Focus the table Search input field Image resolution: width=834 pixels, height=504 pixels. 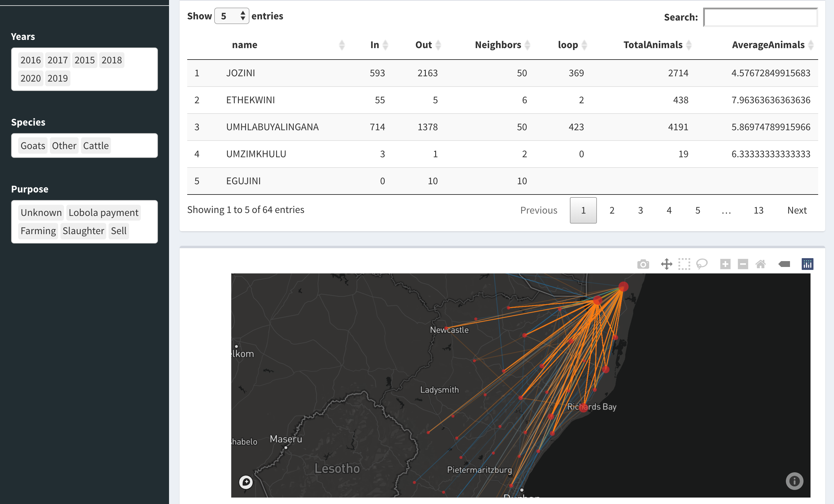(x=760, y=17)
